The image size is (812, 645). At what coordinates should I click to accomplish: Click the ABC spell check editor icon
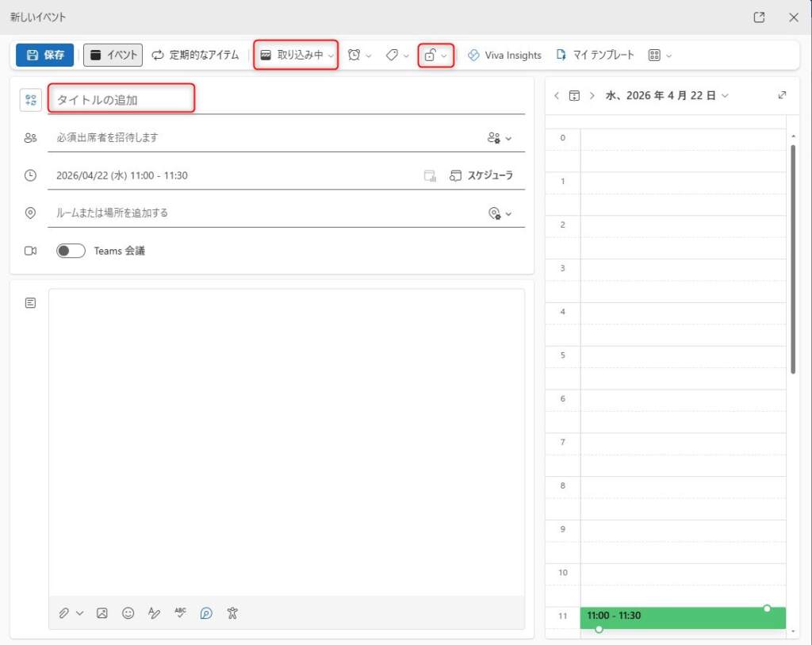pos(180,613)
